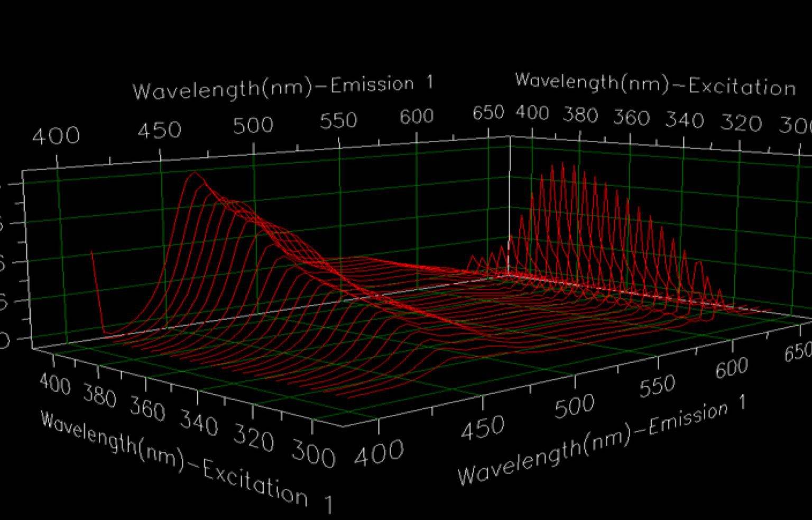Click the tallest broad emission peak on the left

pos(195,174)
